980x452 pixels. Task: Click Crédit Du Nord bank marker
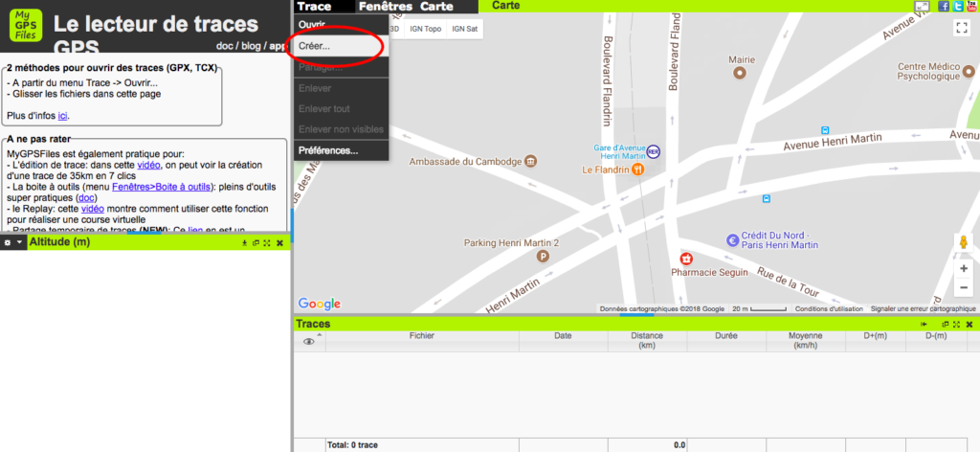[x=732, y=240]
